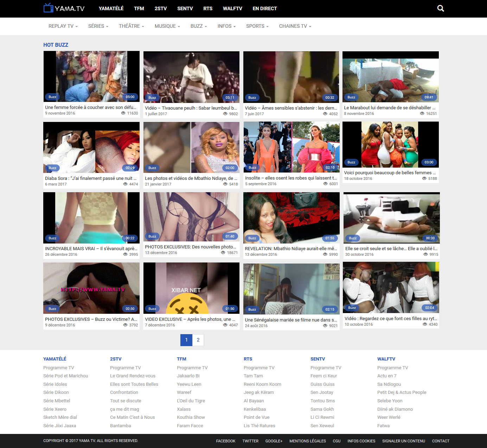Click Buzz tag on the 09:41 video
Image resolution: width=487 pixels, height=448 pixels.
(351, 97)
